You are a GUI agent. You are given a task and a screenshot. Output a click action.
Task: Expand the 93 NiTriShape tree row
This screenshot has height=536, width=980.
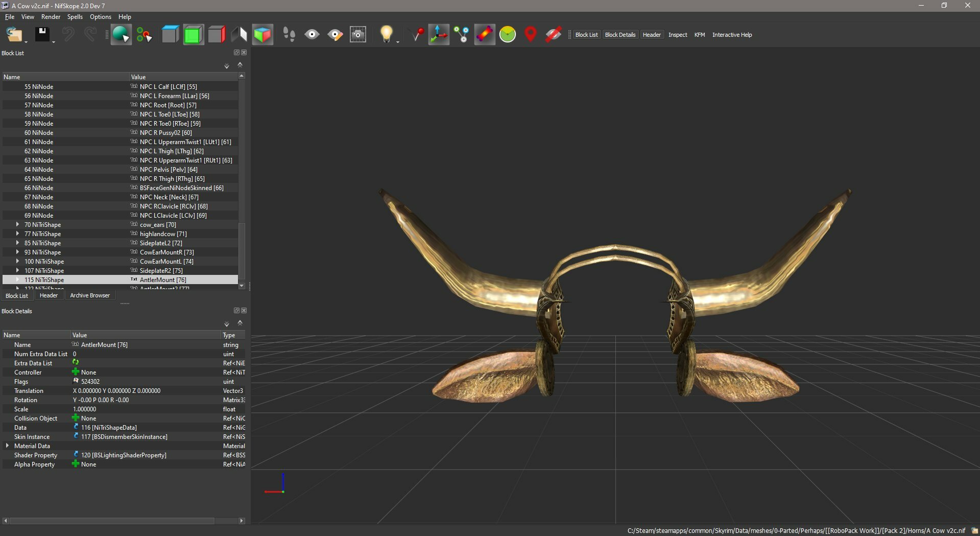click(17, 252)
